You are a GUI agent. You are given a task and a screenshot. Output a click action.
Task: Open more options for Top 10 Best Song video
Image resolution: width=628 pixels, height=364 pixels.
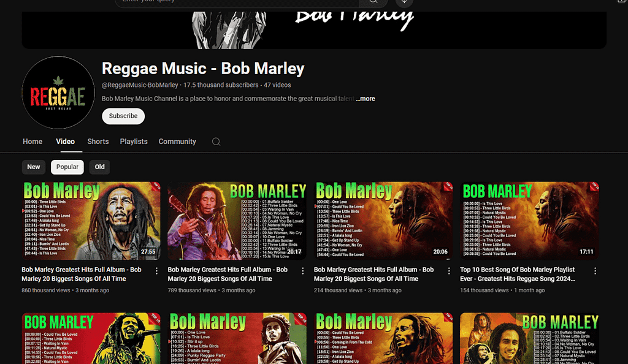point(595,271)
